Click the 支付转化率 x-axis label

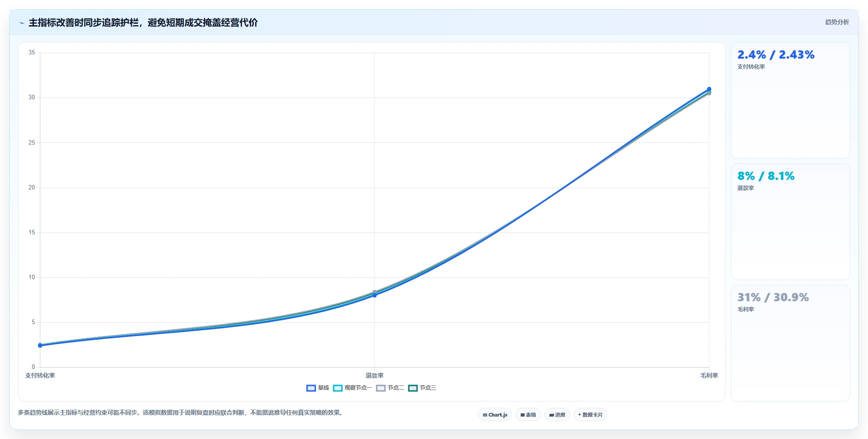(40, 375)
